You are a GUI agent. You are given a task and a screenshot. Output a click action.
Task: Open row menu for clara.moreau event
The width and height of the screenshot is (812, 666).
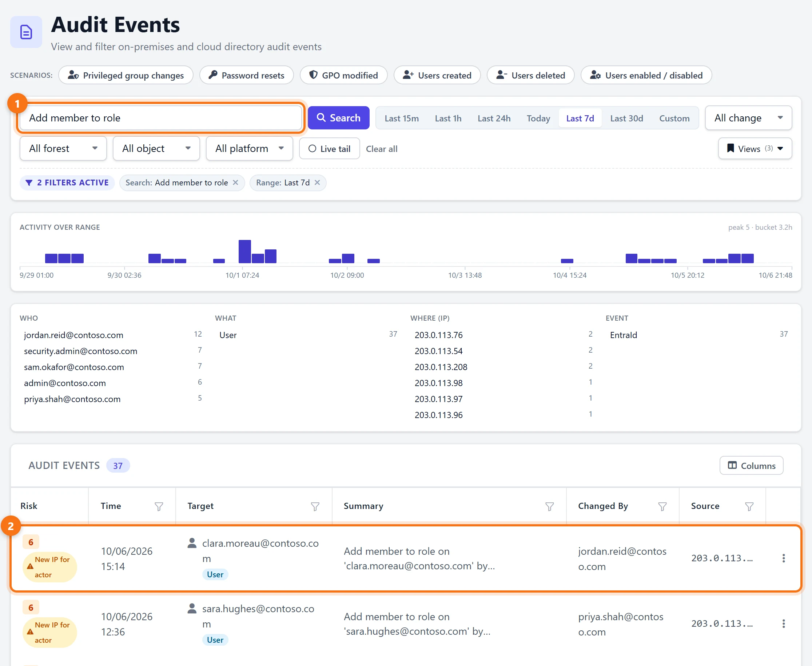coord(784,558)
